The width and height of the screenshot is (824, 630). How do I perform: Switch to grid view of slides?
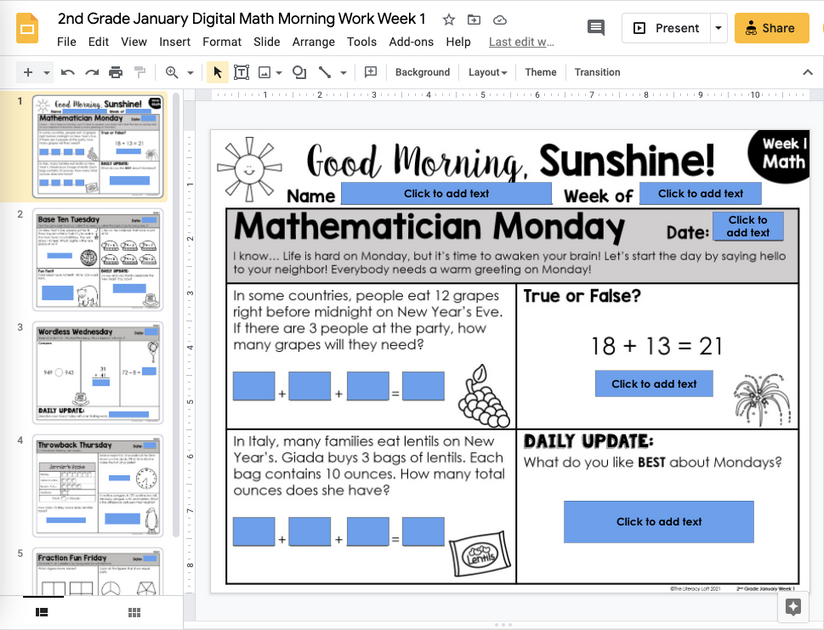(x=134, y=612)
